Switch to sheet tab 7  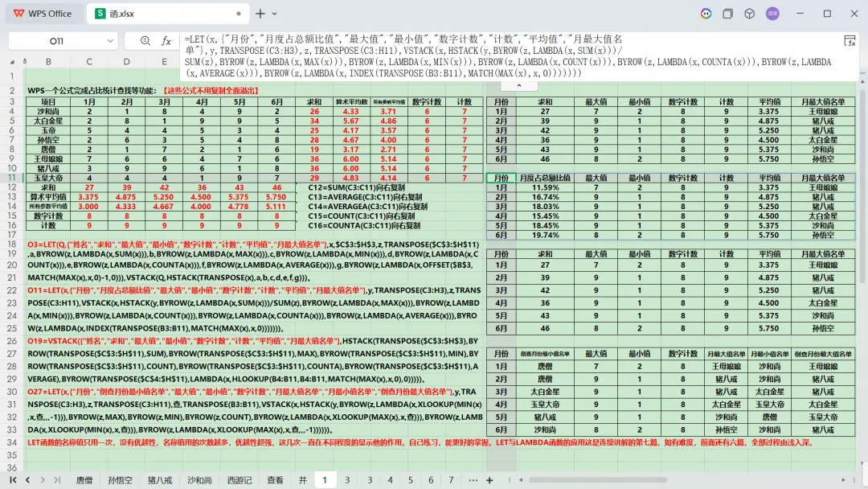(x=451, y=480)
